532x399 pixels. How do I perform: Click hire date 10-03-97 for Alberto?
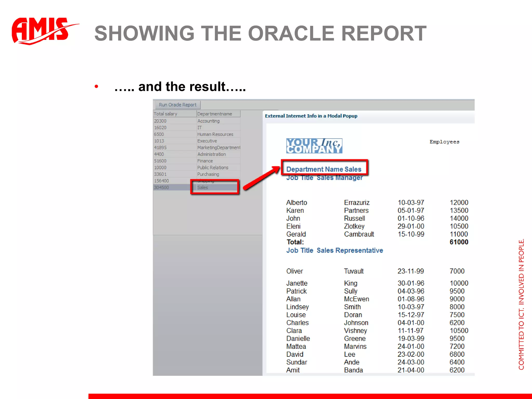(x=411, y=203)
